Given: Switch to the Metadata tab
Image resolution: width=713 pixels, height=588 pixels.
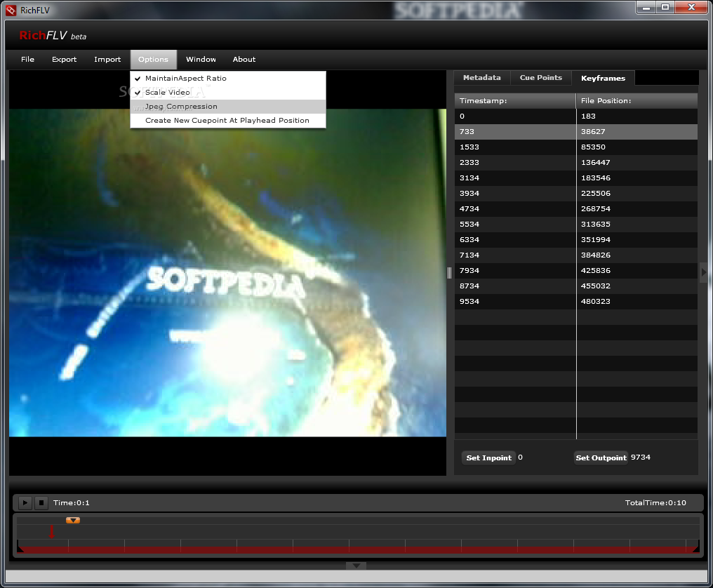Looking at the screenshot, I should coord(482,78).
